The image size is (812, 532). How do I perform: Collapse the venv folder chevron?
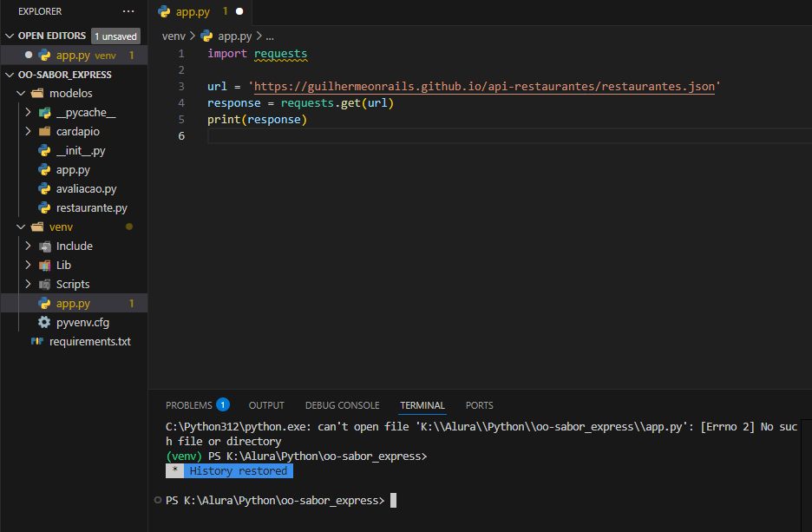click(21, 227)
